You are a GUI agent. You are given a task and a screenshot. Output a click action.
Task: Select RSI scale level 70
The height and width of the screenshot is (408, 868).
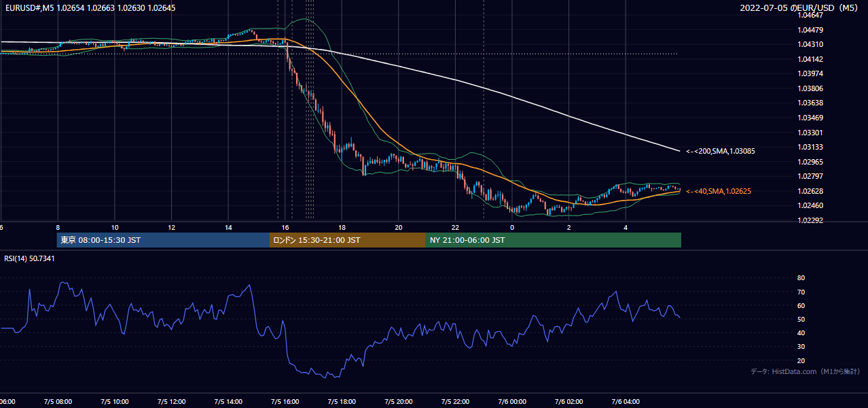click(x=801, y=292)
